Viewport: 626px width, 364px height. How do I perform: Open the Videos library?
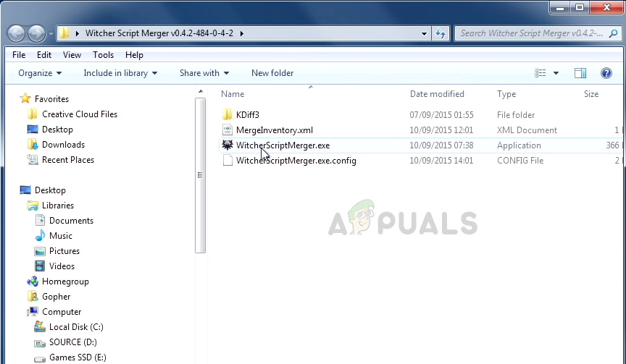(62, 266)
